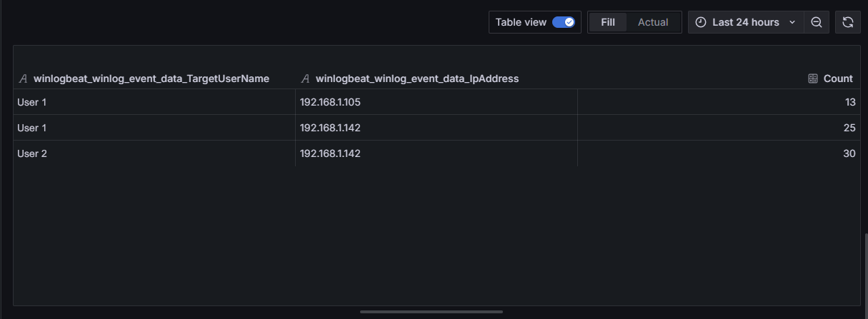Click the horizontal scrollbar at the bottom
868x319 pixels.
point(431,312)
